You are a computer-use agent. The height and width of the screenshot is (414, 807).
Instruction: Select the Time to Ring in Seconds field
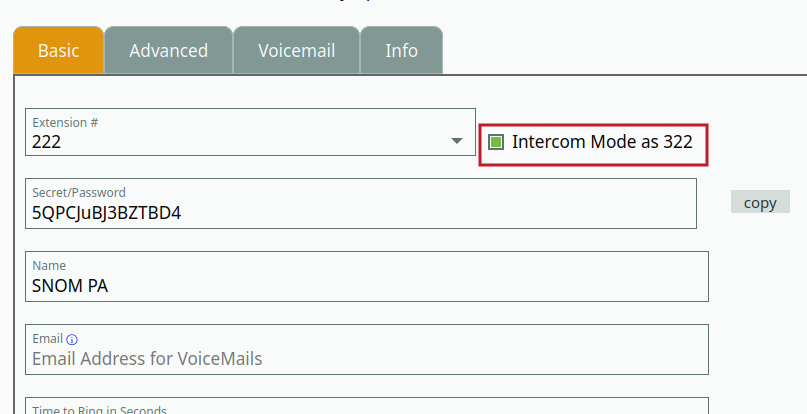pos(366,408)
